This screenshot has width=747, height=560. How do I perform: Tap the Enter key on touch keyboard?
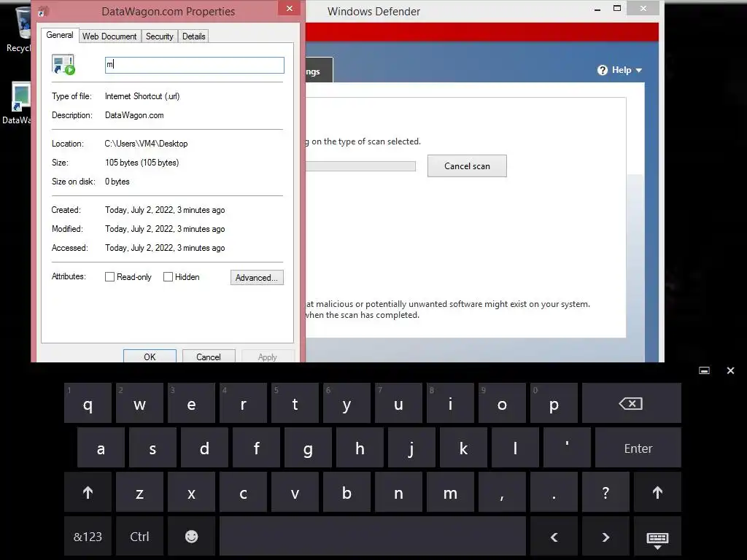tap(638, 448)
